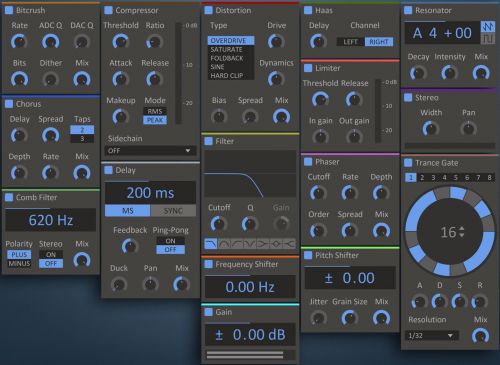This screenshot has width=500, height=365.
Task: Select the sawtooth waveform icon in Resonator
Action: pos(488,27)
